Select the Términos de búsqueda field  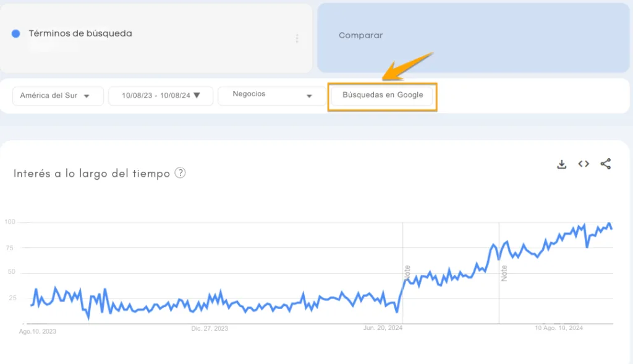80,34
